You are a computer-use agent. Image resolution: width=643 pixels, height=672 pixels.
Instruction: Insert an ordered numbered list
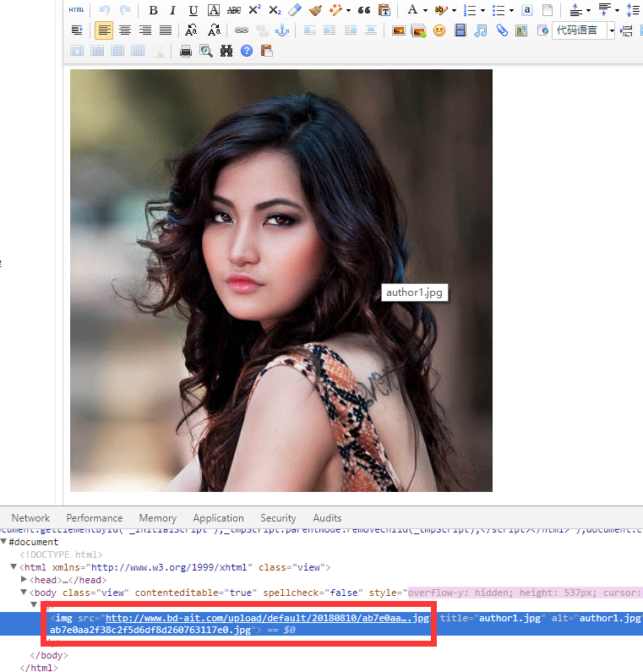click(x=470, y=10)
